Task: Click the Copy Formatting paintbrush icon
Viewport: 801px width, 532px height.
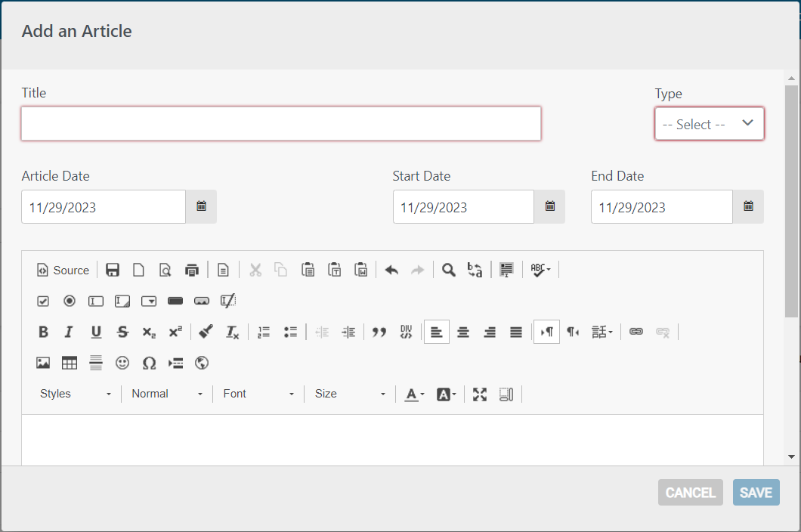Action: coord(206,332)
